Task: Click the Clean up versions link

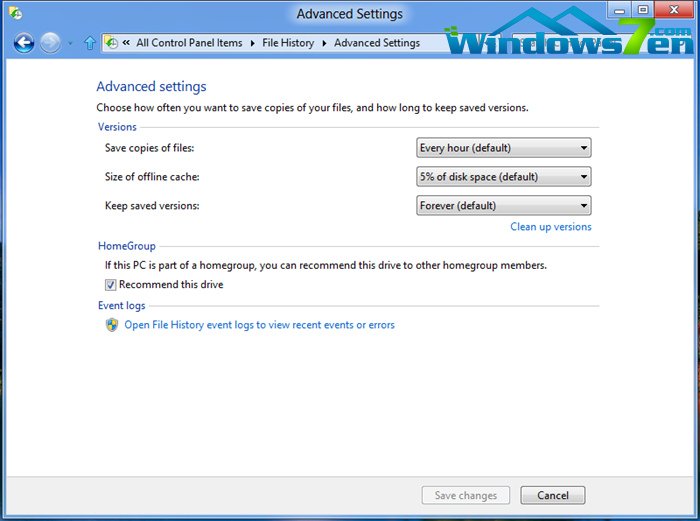Action: [550, 227]
